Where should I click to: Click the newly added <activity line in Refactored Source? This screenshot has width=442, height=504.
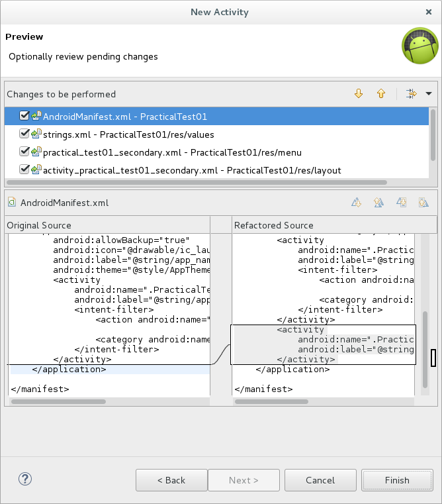point(300,329)
